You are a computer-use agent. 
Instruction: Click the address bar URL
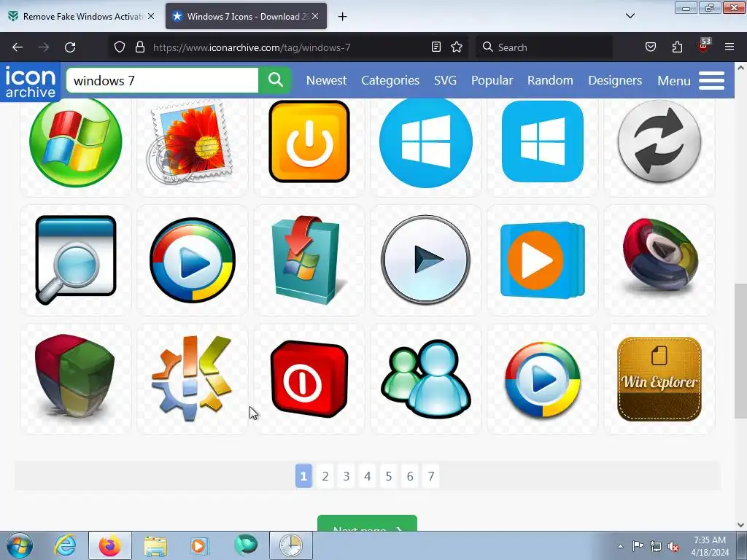(x=252, y=47)
